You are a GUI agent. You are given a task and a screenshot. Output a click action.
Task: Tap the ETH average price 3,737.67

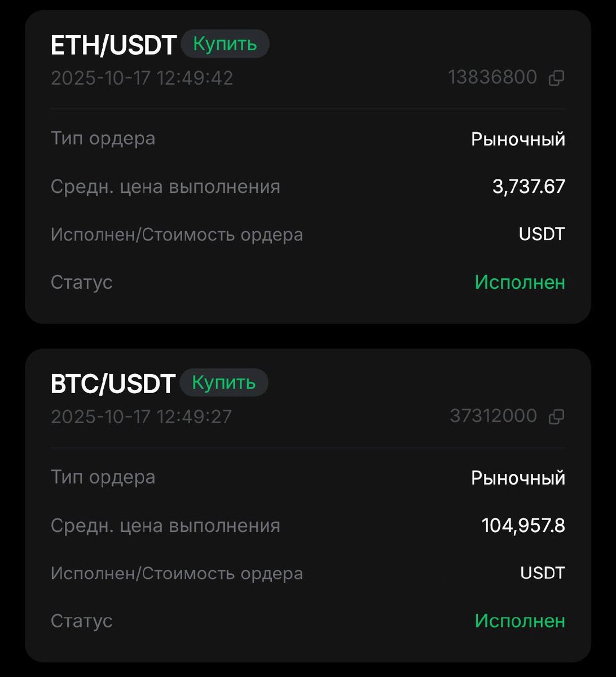[529, 187]
